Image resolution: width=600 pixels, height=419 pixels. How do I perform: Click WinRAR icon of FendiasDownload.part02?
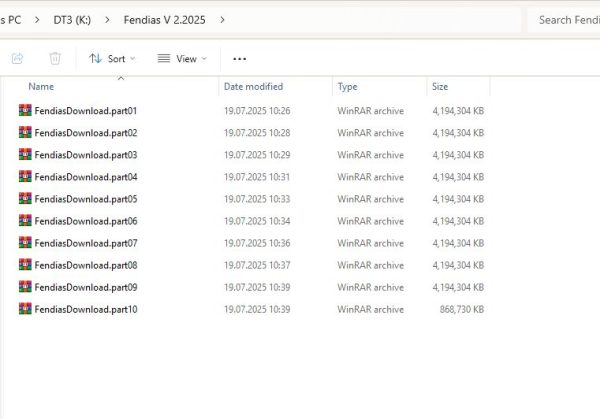tap(25, 133)
